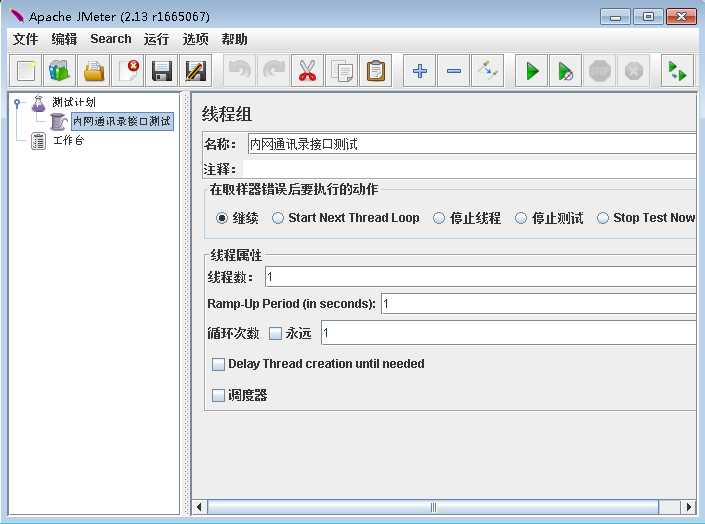Open the 运行 menu
The height and width of the screenshot is (524, 705).
[156, 39]
